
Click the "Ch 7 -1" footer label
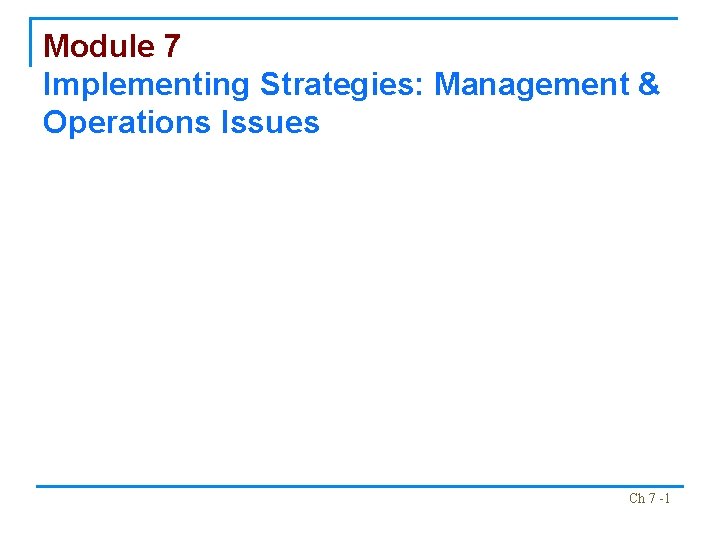649,498
